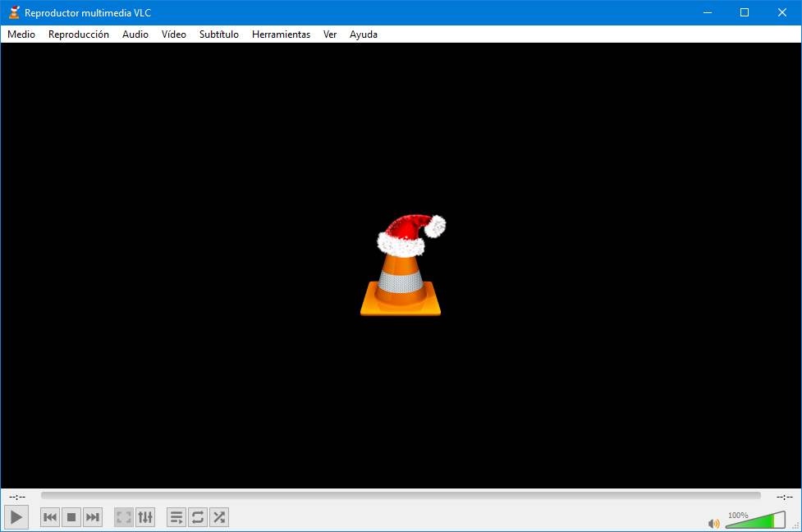Maximize the VLC window
802x532 pixels.
745,12
